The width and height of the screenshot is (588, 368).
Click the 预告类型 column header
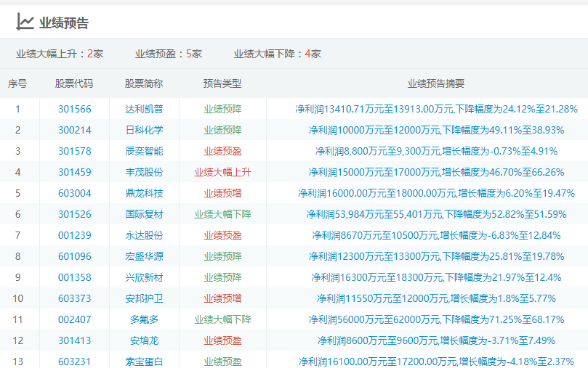[222, 83]
